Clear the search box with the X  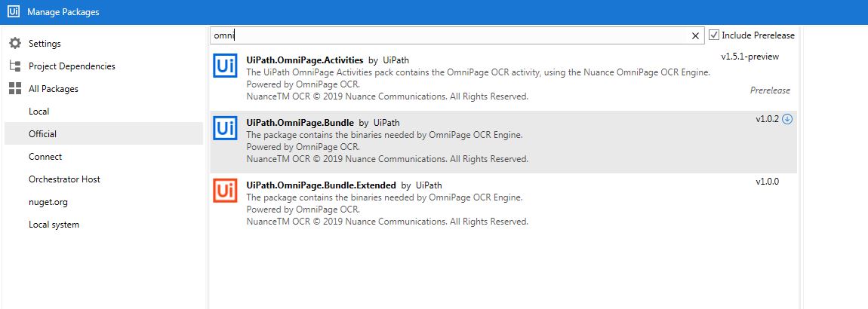click(695, 35)
